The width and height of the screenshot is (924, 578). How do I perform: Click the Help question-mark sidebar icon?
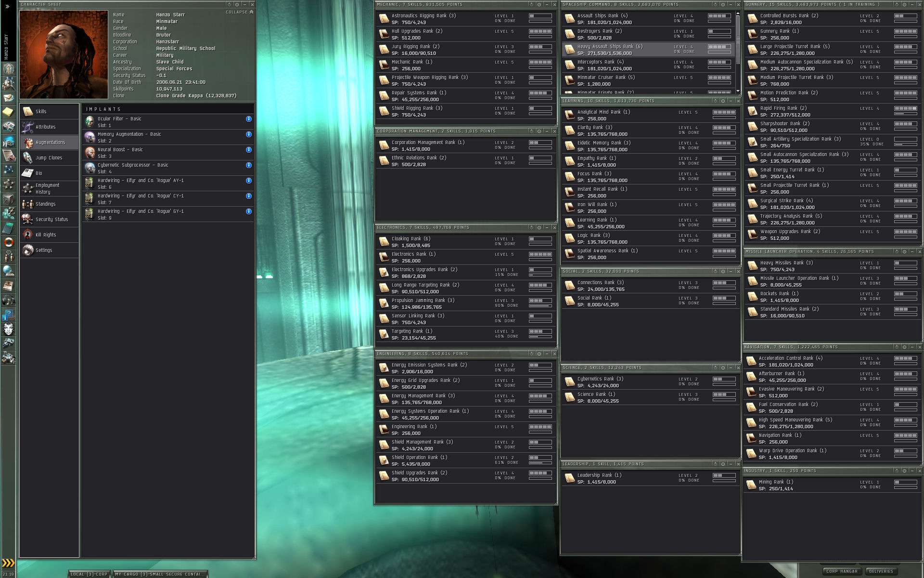click(8, 315)
